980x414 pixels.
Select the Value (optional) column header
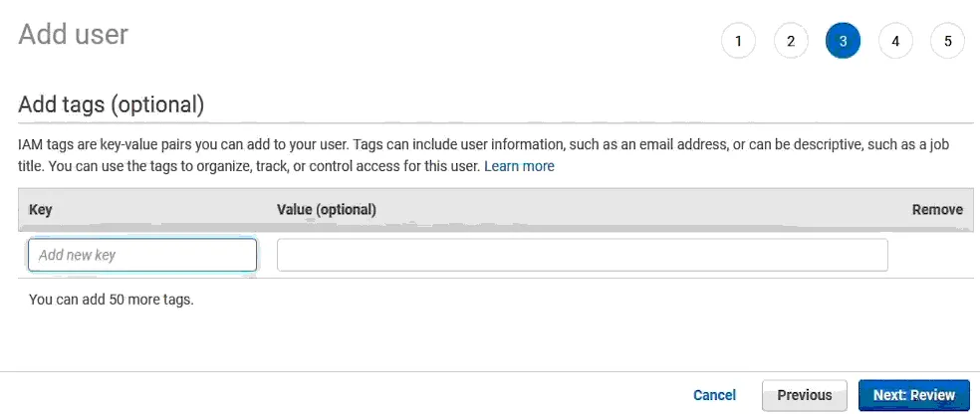tap(326, 210)
